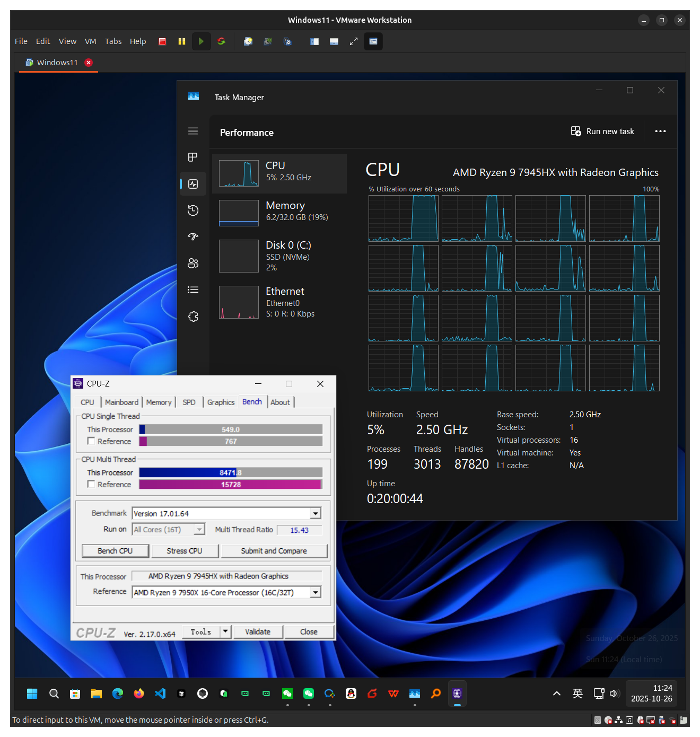Screen dimensions: 700x737
Task: Close the Windows11 VM tab
Action: [x=89, y=63]
